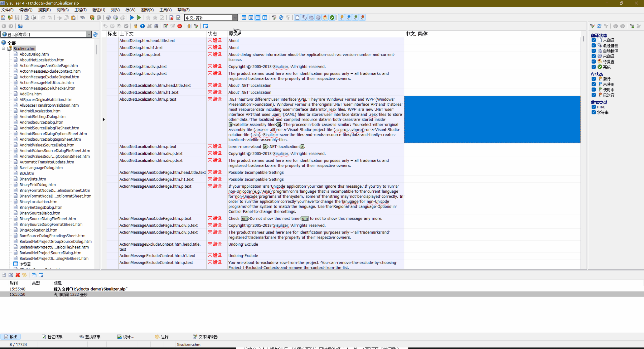Image resolution: width=644 pixels, height=349 pixels.
Task: Select AndroidLocalization.htm in project tree
Action: [40, 111]
